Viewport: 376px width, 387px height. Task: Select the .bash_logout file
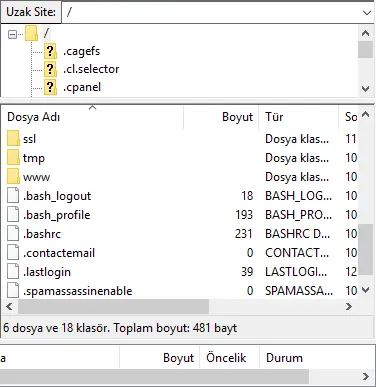click(x=180, y=196)
